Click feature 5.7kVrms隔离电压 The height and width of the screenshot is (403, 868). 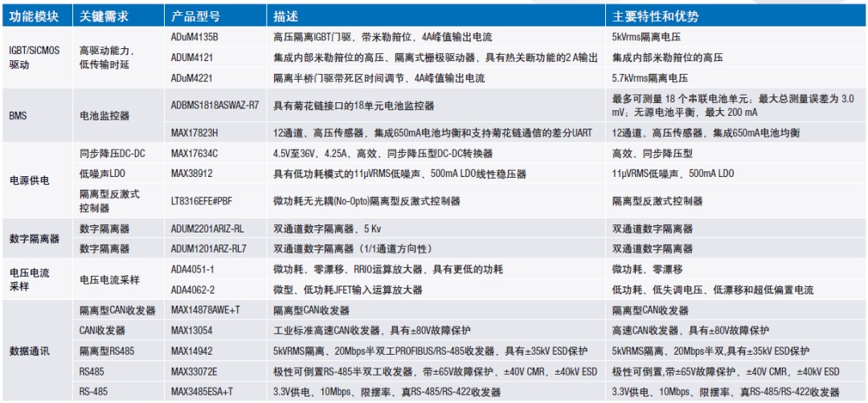(x=650, y=78)
